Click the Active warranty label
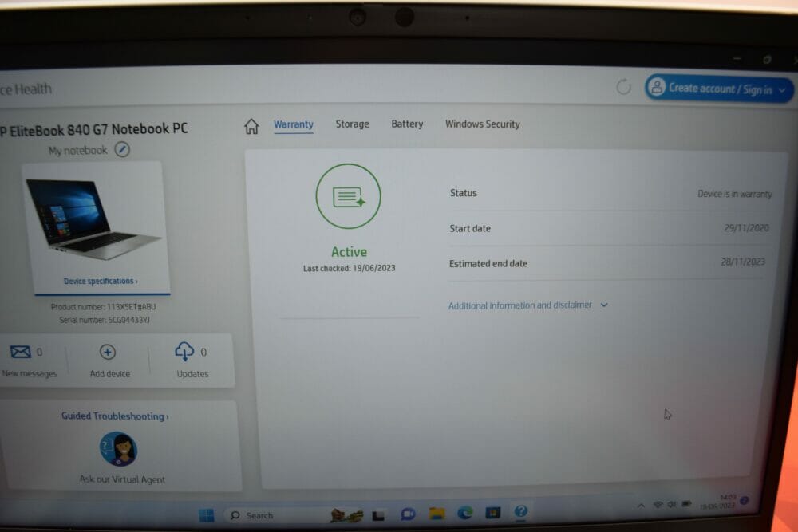The width and height of the screenshot is (798, 532). [350, 252]
